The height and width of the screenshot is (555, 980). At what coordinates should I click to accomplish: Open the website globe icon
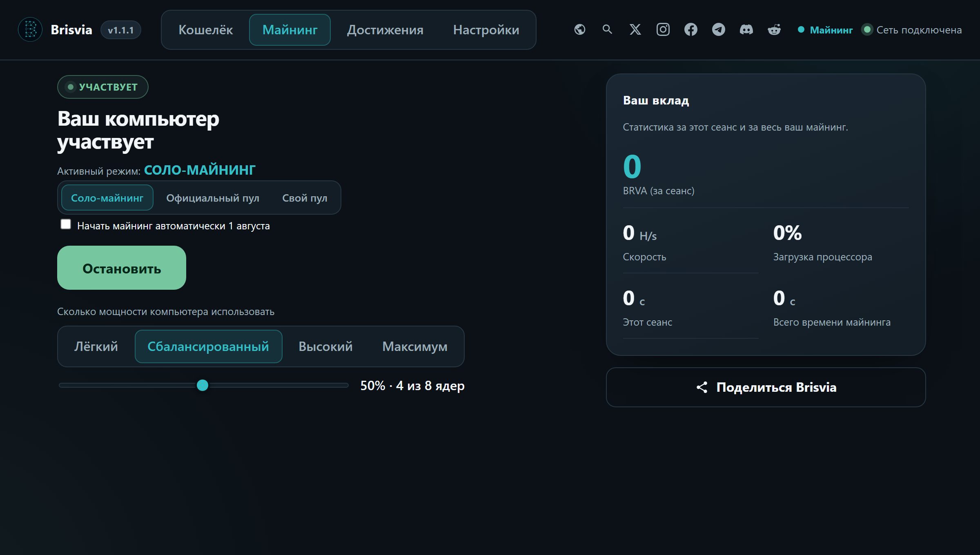coord(579,29)
